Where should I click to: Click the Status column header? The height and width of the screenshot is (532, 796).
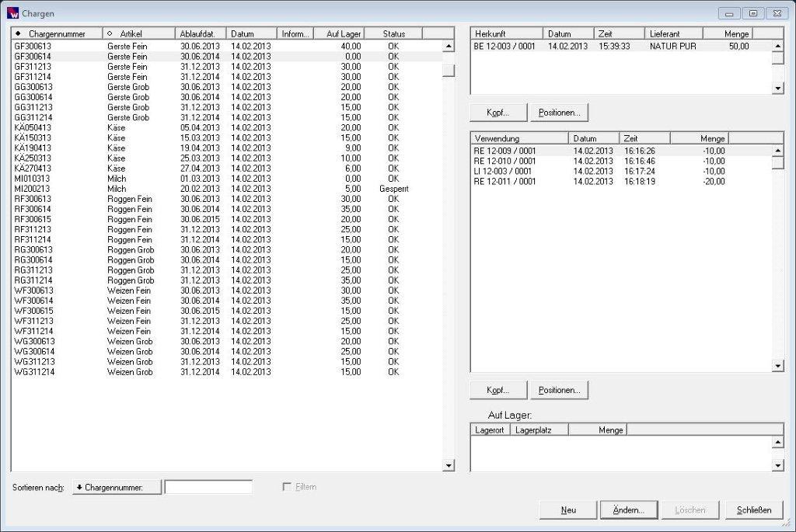394,34
